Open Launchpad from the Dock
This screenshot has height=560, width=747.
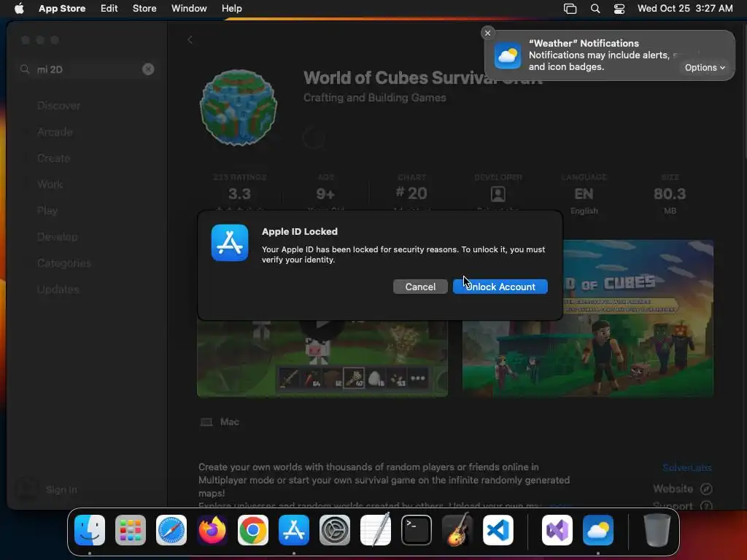click(x=131, y=530)
